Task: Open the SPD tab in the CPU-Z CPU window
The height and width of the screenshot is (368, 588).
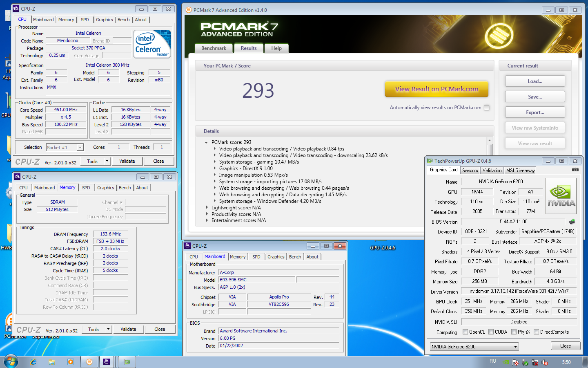Action: click(85, 20)
